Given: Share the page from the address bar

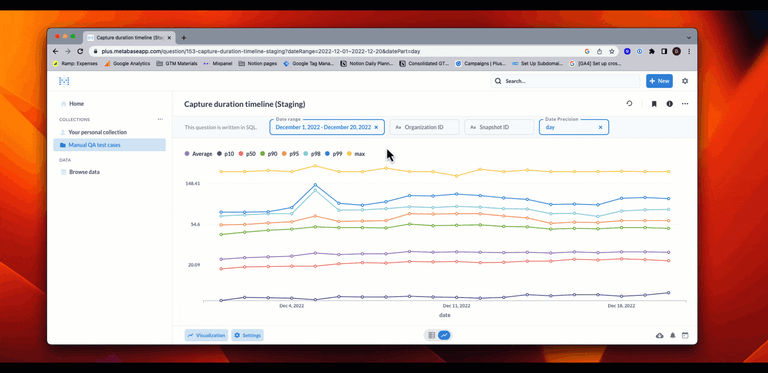Looking at the screenshot, I should point(600,51).
